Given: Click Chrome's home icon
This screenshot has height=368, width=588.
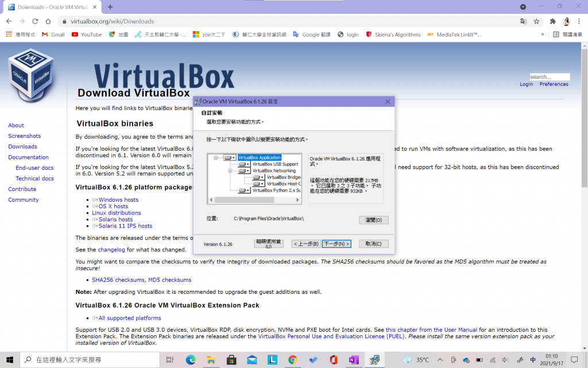Looking at the screenshot, I should (x=48, y=21).
